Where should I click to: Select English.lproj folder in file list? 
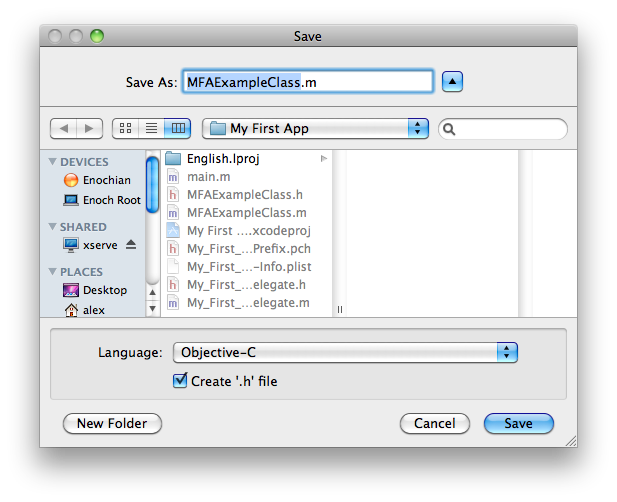tap(222, 158)
